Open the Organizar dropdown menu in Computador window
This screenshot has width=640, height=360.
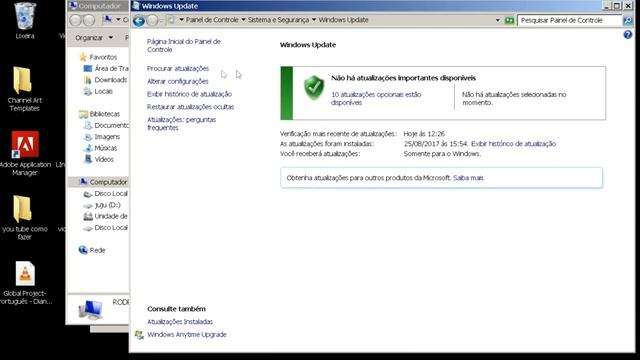pos(94,38)
